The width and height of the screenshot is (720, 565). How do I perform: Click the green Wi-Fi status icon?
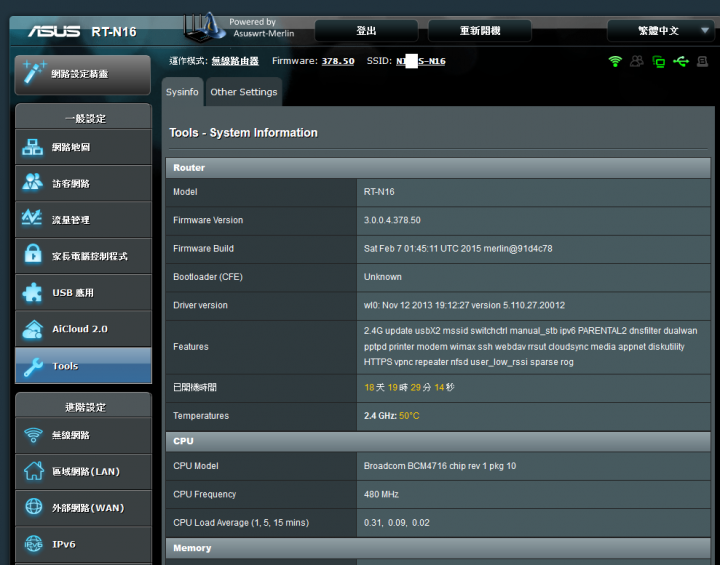click(x=615, y=61)
